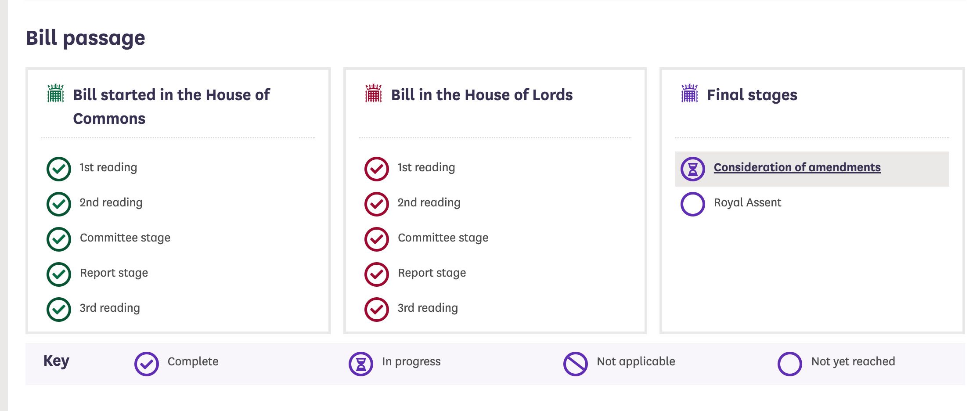Viewport: 980px width, 411px height.
Task: Click the hourglass icon beside Consideration of amendments
Action: 692,169
